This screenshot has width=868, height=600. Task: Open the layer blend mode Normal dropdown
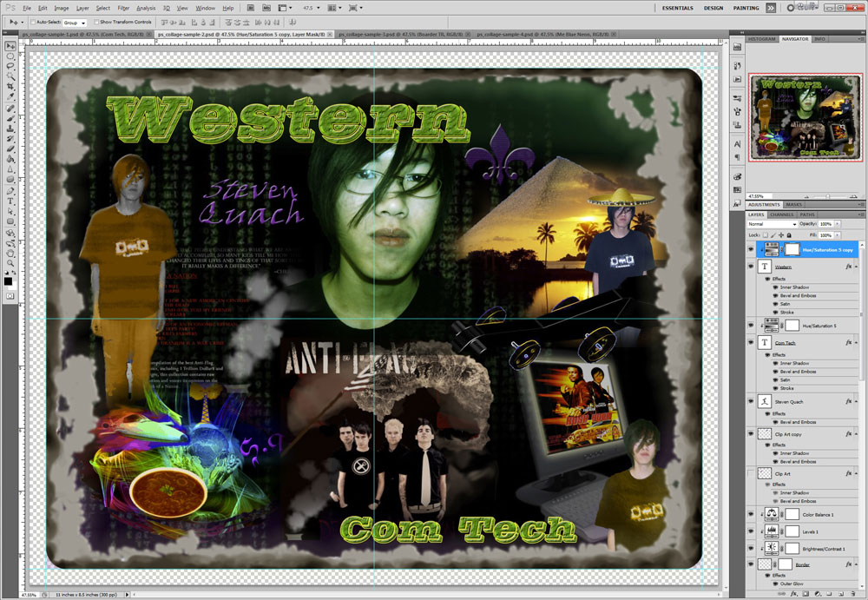(771, 224)
